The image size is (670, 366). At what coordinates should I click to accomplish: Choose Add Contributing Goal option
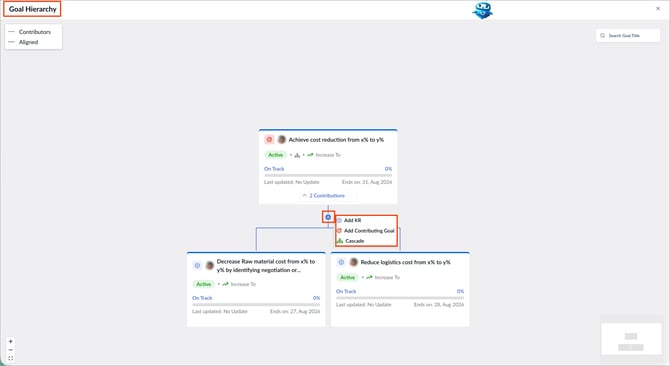tap(365, 231)
